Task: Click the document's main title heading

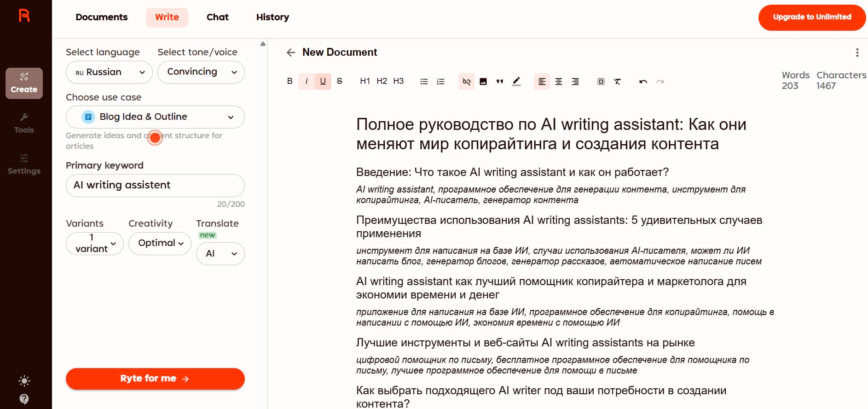Action: point(551,134)
